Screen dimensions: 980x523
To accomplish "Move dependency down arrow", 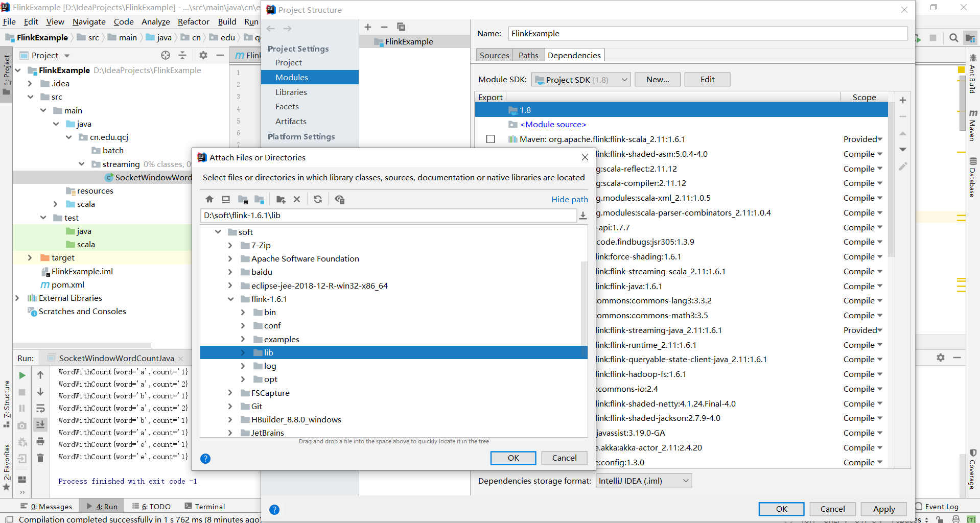I will click(x=903, y=150).
